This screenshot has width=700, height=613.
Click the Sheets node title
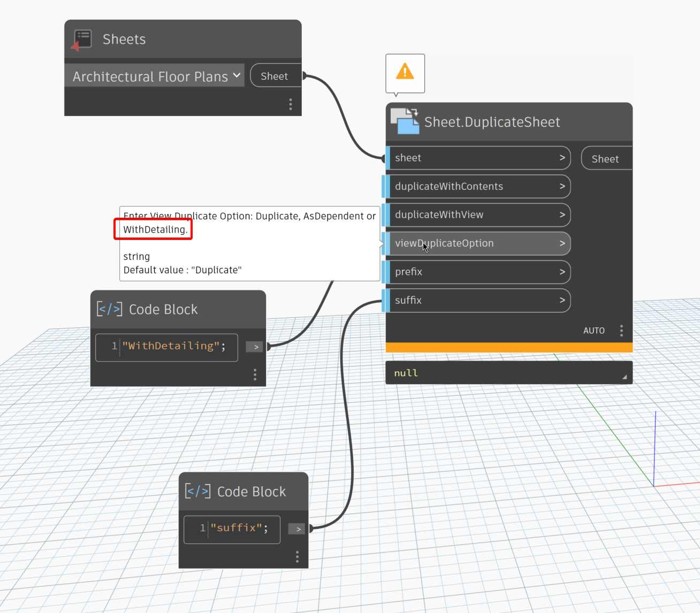click(124, 40)
